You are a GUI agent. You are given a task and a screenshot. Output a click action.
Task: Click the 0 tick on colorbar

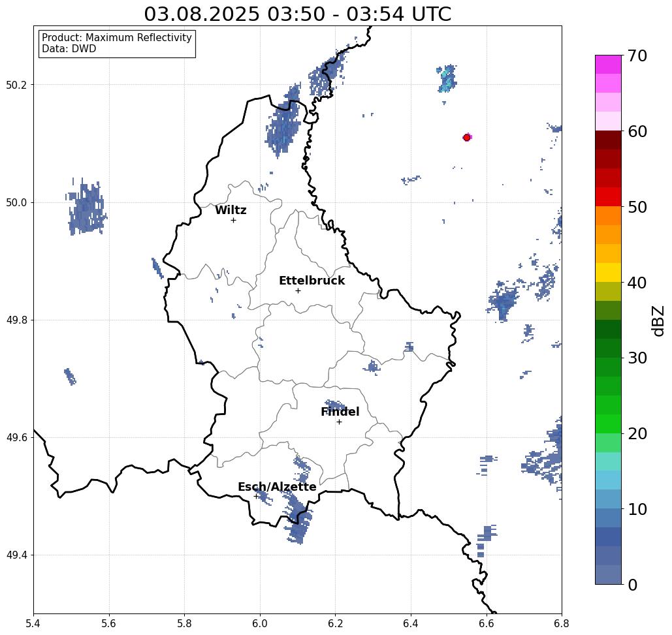(x=632, y=585)
